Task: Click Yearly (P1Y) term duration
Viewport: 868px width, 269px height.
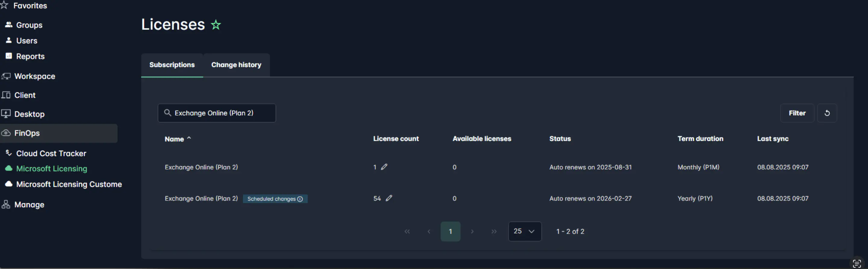Action: coord(695,199)
